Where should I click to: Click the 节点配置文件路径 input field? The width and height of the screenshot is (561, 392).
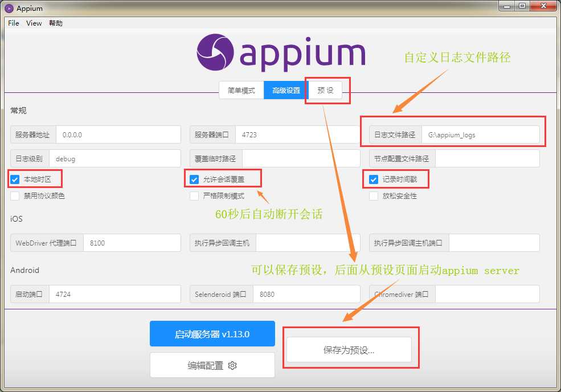(x=488, y=158)
